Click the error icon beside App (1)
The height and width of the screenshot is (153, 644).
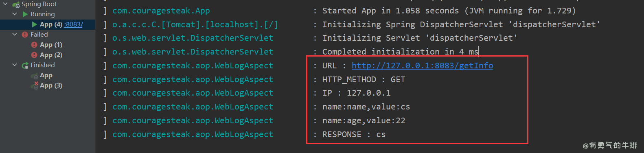(35, 45)
